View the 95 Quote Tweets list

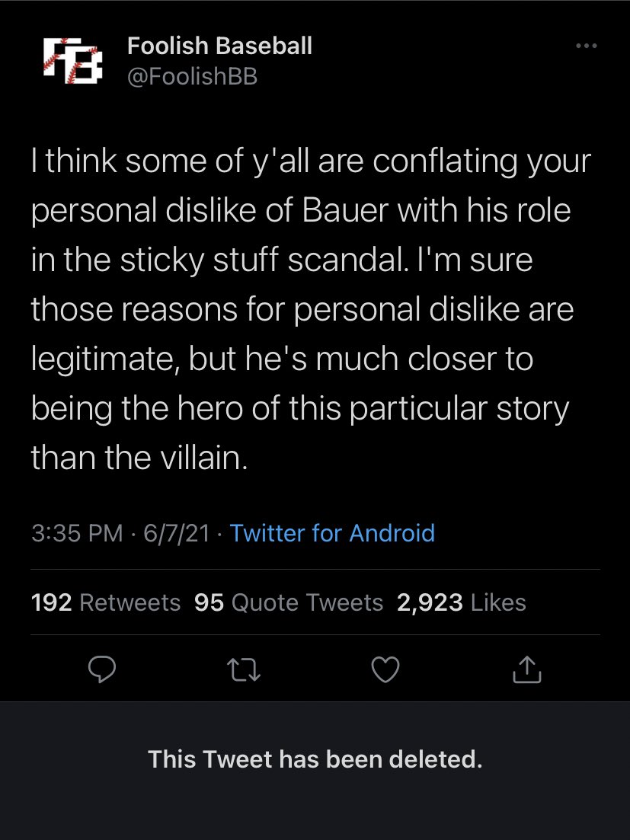click(289, 602)
